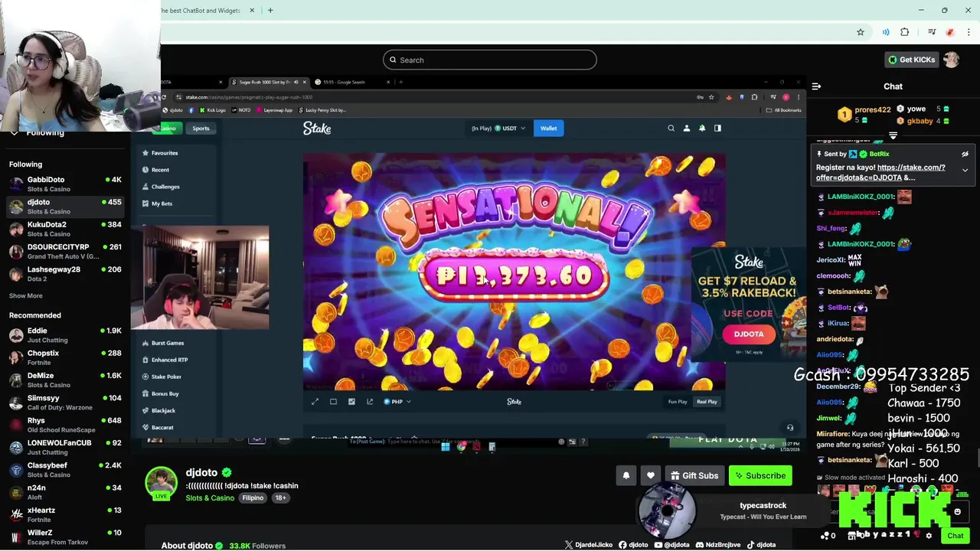Click the Get KICKs button
The height and width of the screenshot is (551, 980).
point(910,60)
